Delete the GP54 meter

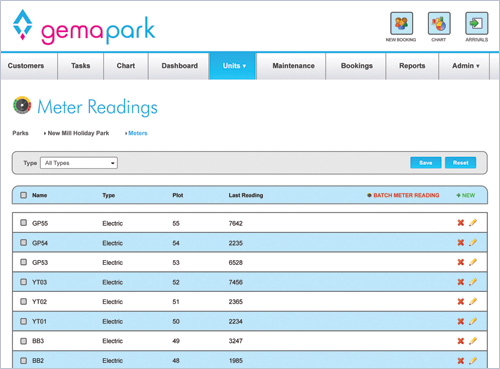(x=461, y=242)
